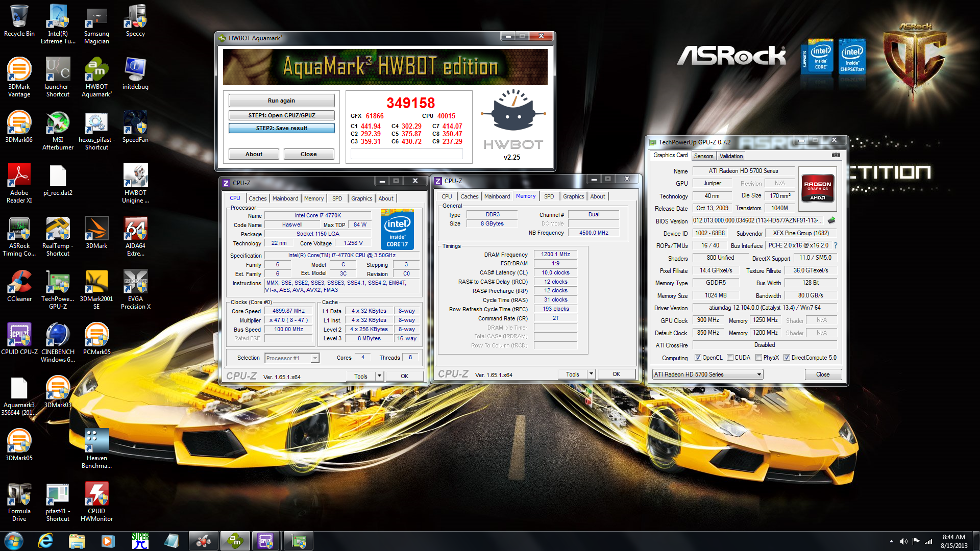
Task: Open the Recycle Bin desktop icon
Action: pos(19,20)
